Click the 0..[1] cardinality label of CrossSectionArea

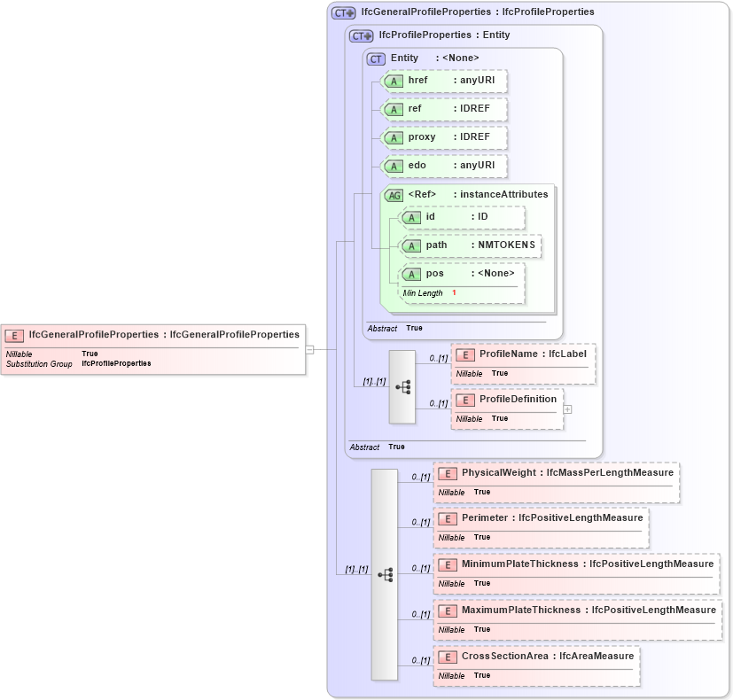[418, 657]
